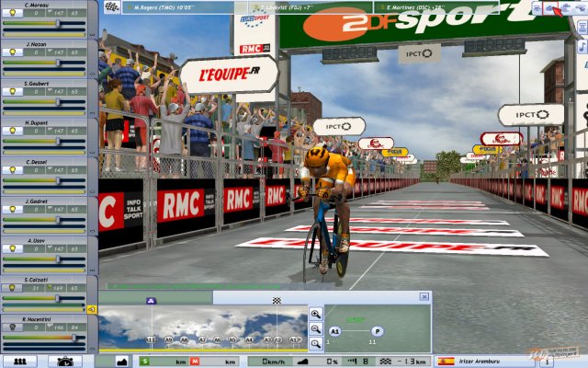Toggle J.Gadret's light bulb effort button

point(13,209)
